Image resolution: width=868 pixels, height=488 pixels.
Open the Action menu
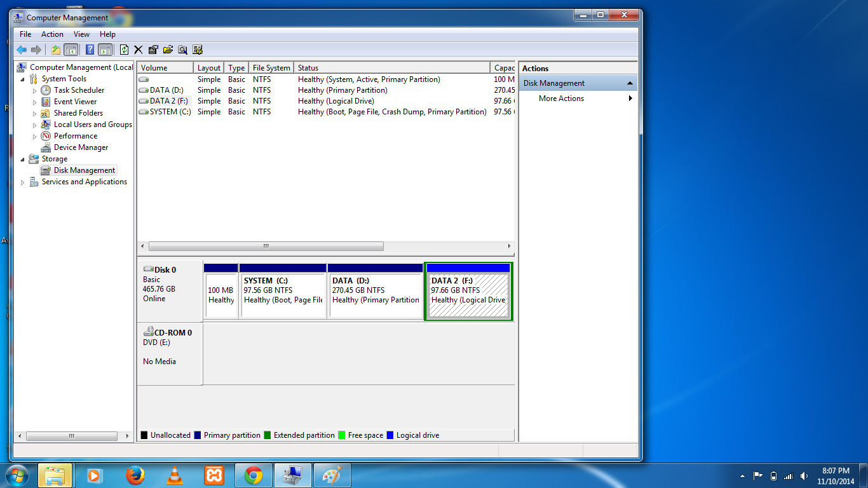[x=51, y=34]
